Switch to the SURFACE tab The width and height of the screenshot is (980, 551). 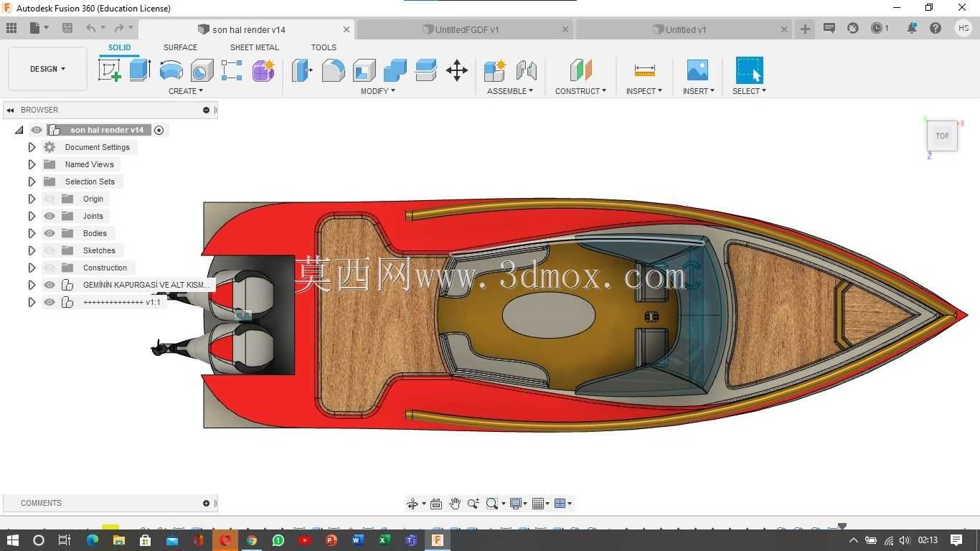(x=180, y=47)
